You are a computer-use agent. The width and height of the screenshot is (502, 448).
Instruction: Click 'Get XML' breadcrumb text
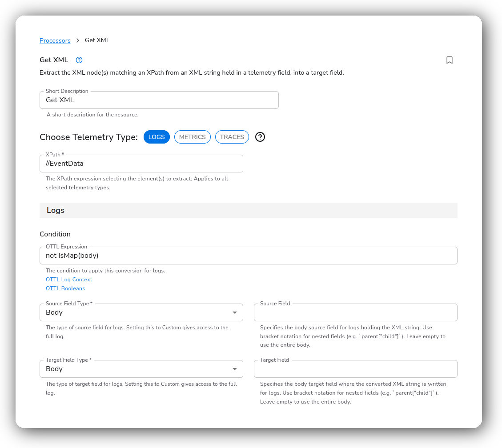coord(97,40)
